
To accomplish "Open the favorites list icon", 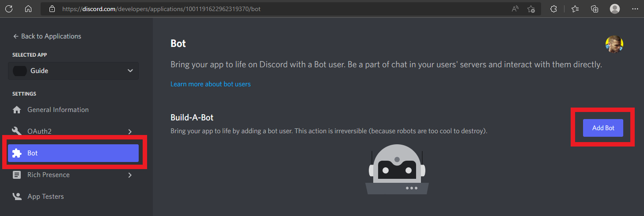I will 575,9.
